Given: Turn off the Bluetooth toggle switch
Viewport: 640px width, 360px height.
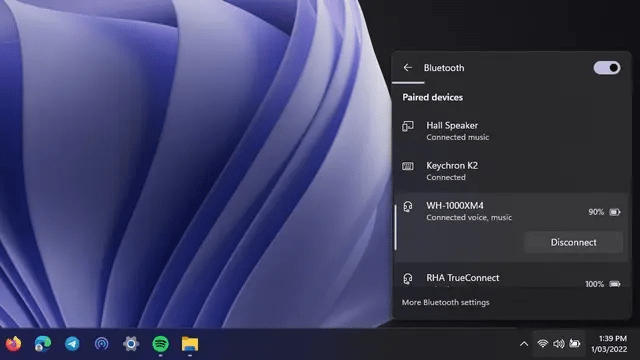Looking at the screenshot, I should click(x=607, y=68).
